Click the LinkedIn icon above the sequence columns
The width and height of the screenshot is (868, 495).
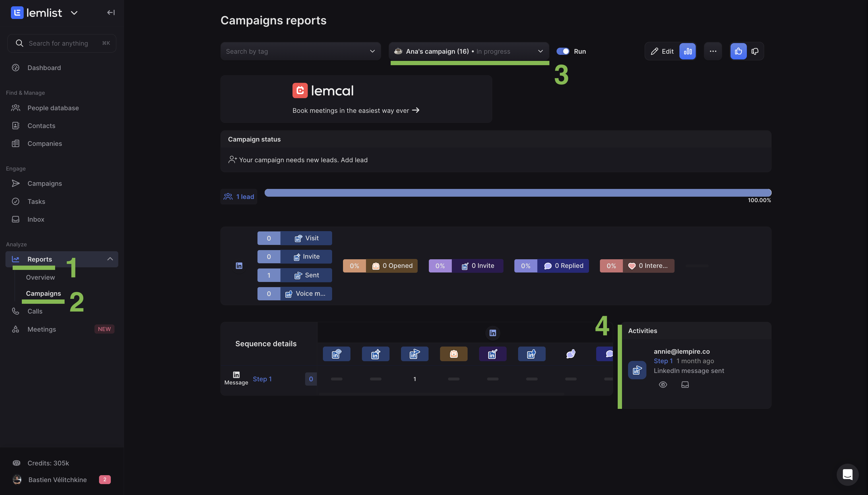click(x=493, y=333)
